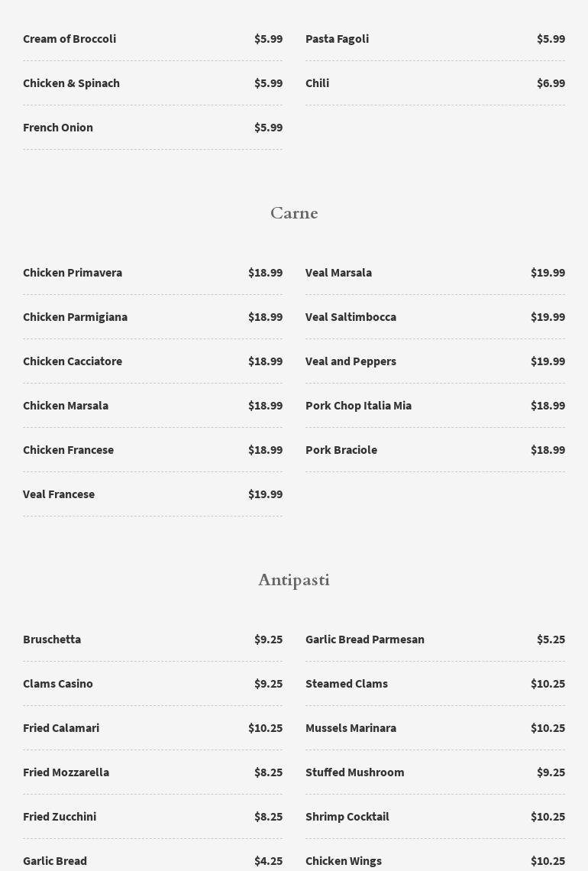Image resolution: width=588 pixels, height=871 pixels.
Task: Click the Chili price of $6.99
Action: coord(551,83)
